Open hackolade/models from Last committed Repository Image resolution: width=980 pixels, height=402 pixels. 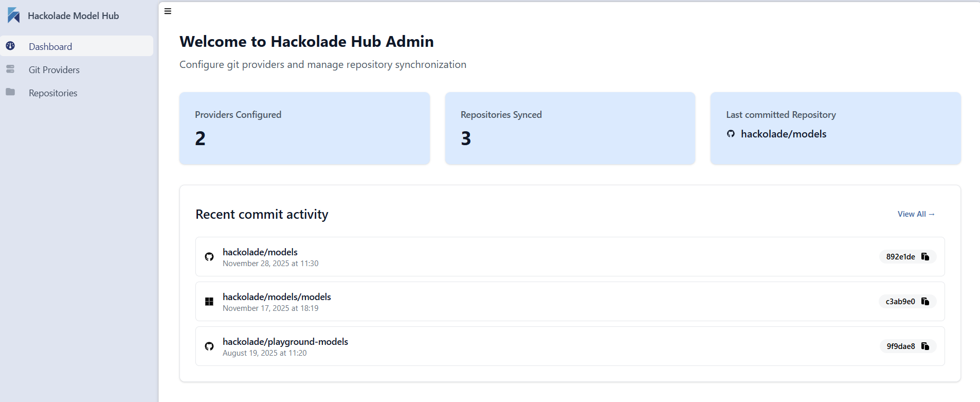click(x=784, y=134)
